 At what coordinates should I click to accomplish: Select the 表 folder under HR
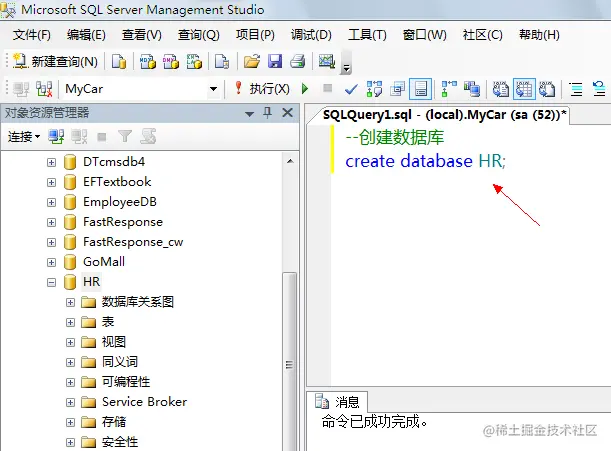[108, 322]
